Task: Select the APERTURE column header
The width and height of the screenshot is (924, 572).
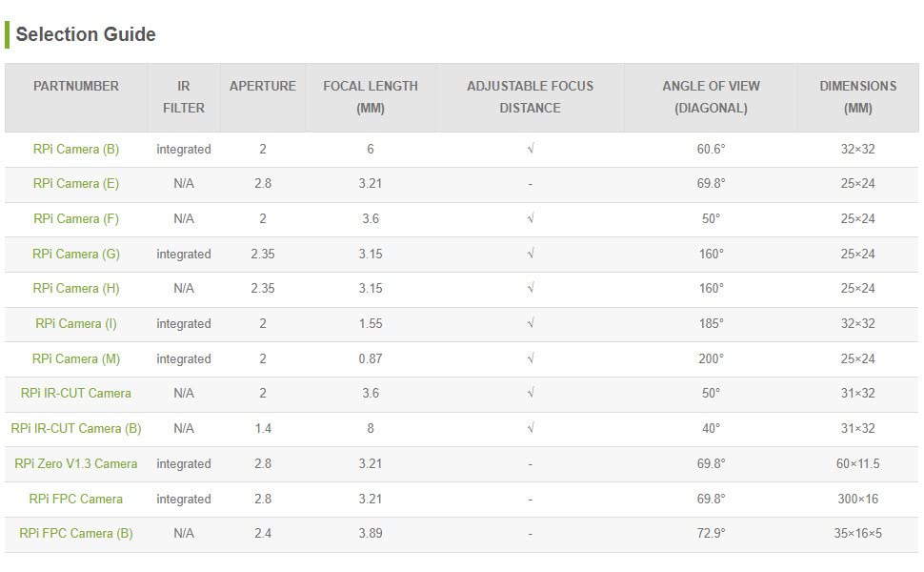Action: 263,86
